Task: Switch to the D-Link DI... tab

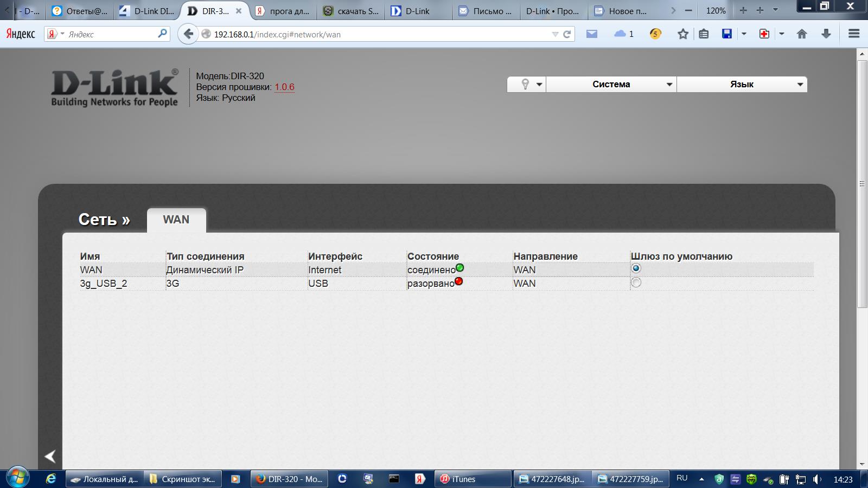Action: (148, 11)
